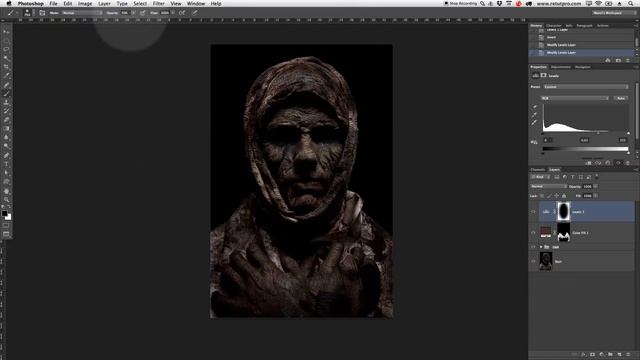The image size is (640, 360).
Task: Click the gray point eyedropper in Levels
Action: (x=534, y=115)
